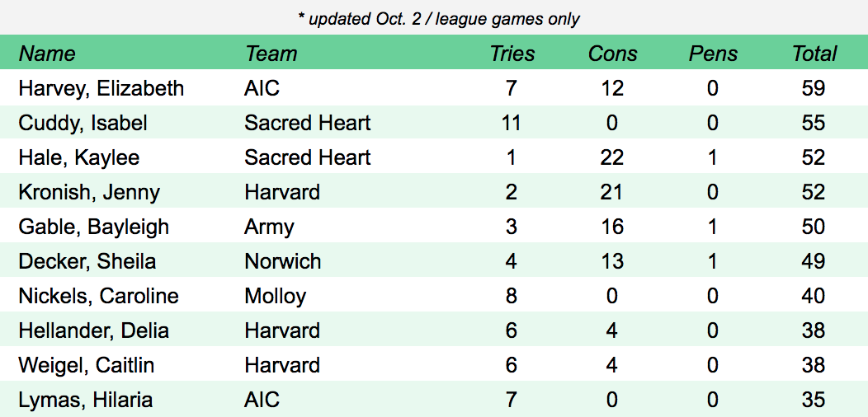Click the Team column header
The width and height of the screenshot is (868, 417).
271,54
